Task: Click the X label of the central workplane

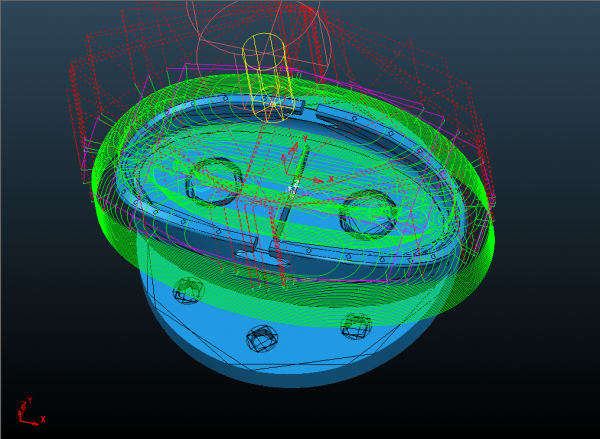Action: coord(331,179)
